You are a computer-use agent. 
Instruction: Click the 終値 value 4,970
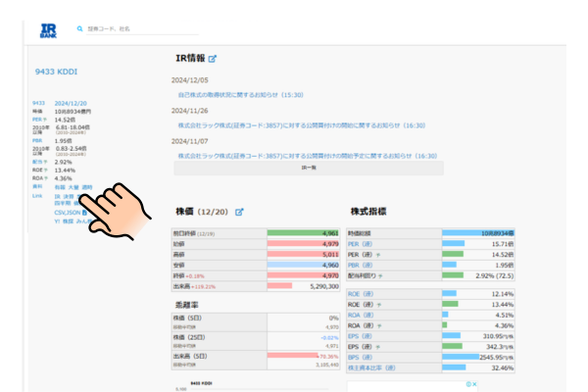point(330,275)
